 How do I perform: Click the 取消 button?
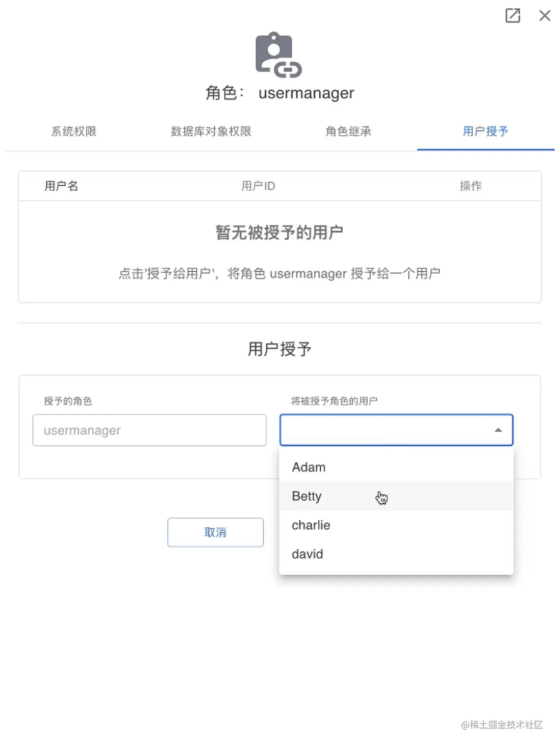click(x=215, y=532)
